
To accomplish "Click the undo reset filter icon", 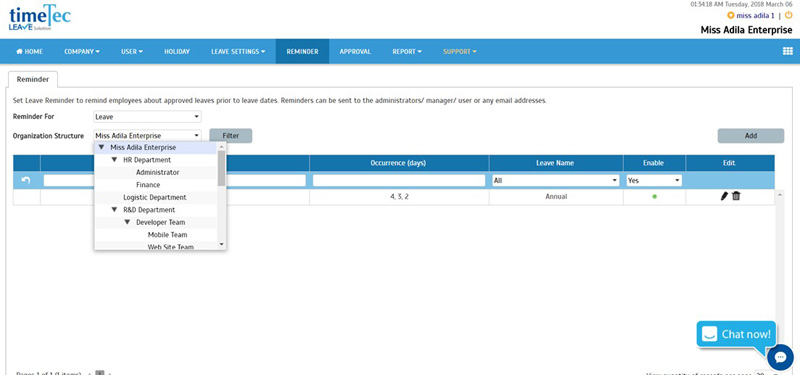I will click(x=27, y=180).
